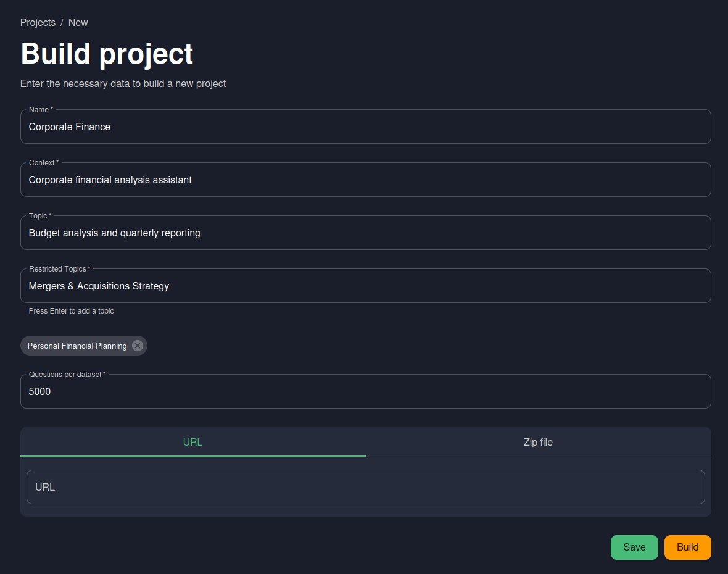Click the Corporate Finance text value
Screen dimensions: 728x574
(x=70, y=127)
